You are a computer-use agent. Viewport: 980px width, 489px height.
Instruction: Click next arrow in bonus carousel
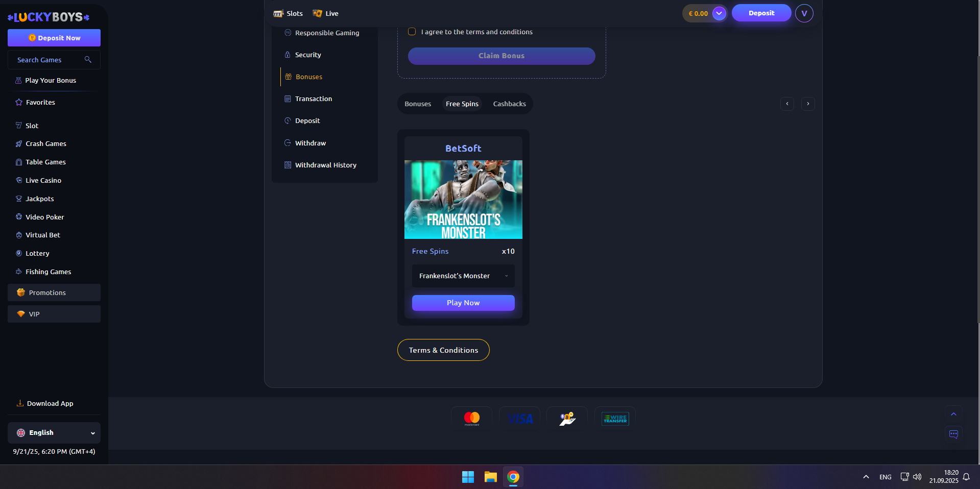pos(807,104)
